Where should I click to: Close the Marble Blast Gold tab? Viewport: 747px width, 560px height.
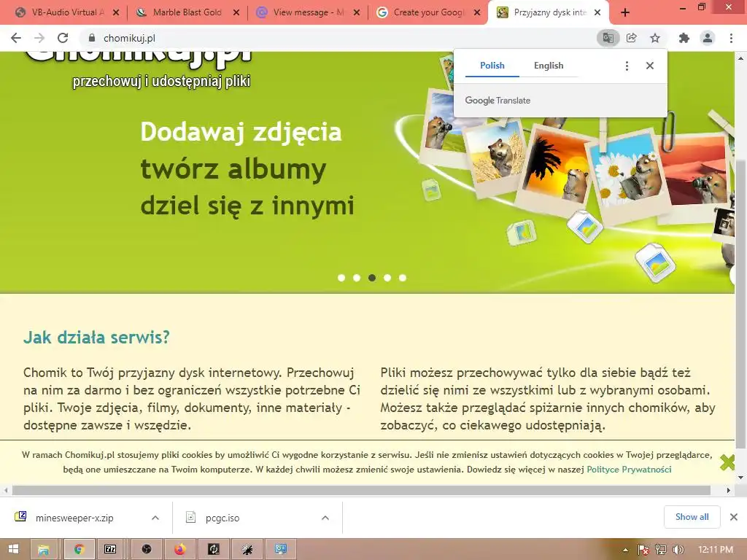click(x=236, y=13)
